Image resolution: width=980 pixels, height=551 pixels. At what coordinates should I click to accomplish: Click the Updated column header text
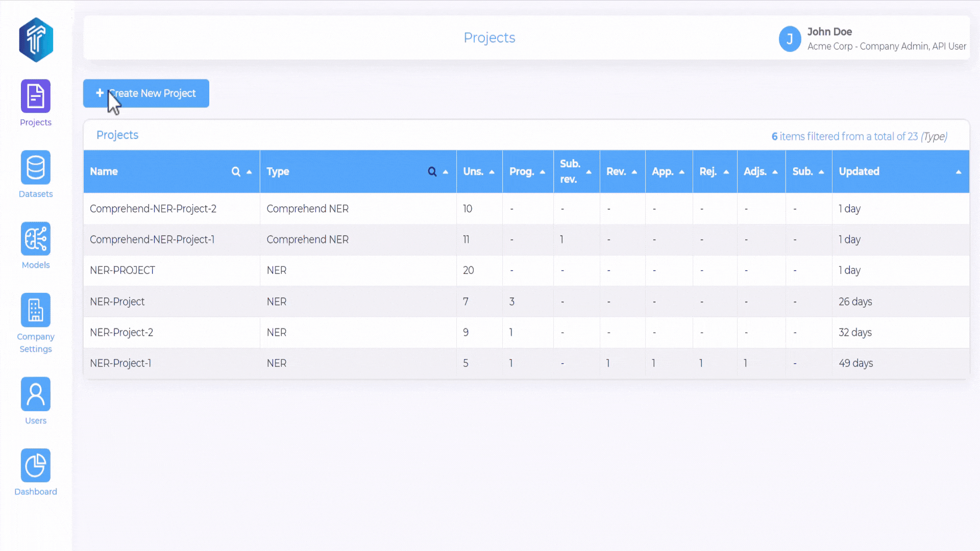tap(859, 171)
